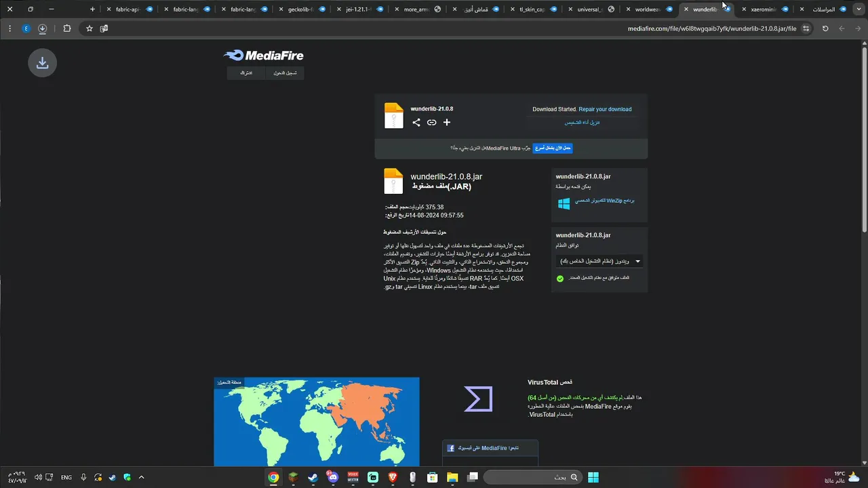Open the Windows Start menu

pyautogui.click(x=593, y=477)
